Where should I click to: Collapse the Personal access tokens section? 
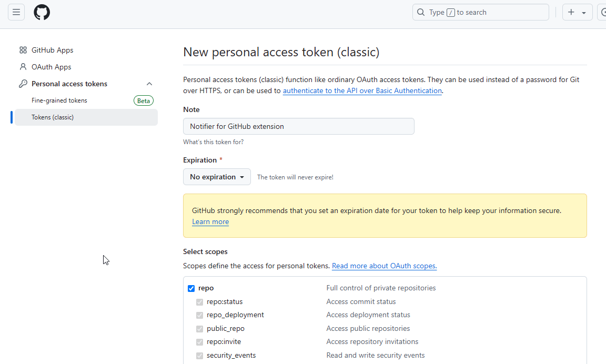149,84
